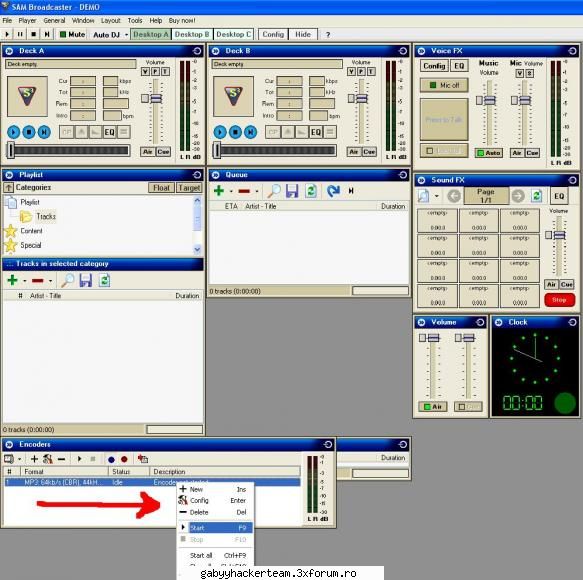Image resolution: width=583 pixels, height=580 pixels.
Task: Open the EQ on Deck B
Action: click(316, 132)
